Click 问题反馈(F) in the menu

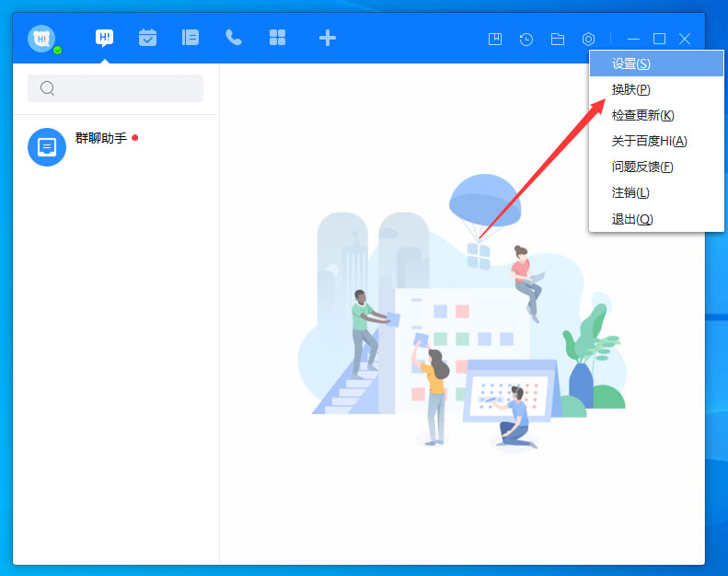(x=642, y=167)
